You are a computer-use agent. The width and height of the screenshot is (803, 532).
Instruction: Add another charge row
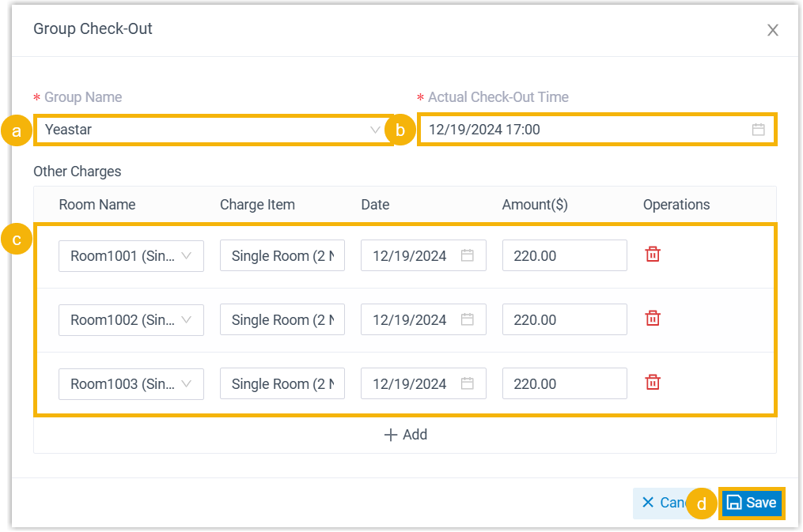405,435
